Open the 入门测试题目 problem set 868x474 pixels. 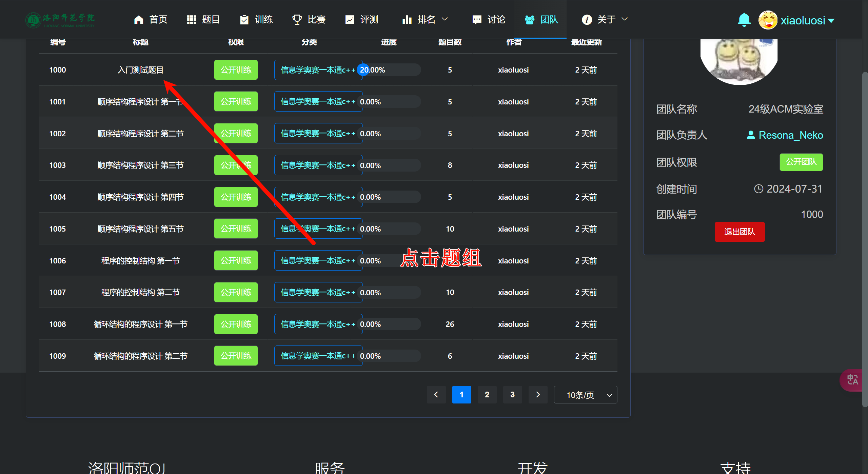[x=140, y=70]
